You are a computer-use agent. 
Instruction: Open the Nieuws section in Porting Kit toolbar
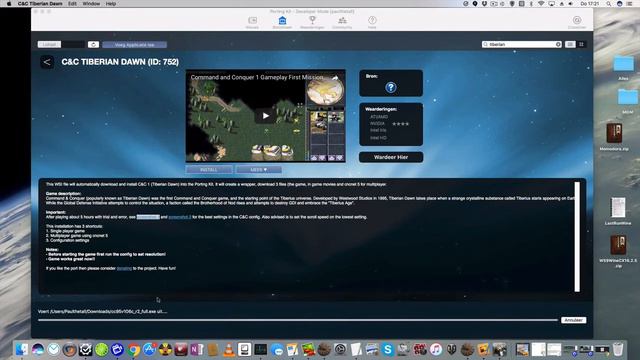pyautogui.click(x=252, y=22)
